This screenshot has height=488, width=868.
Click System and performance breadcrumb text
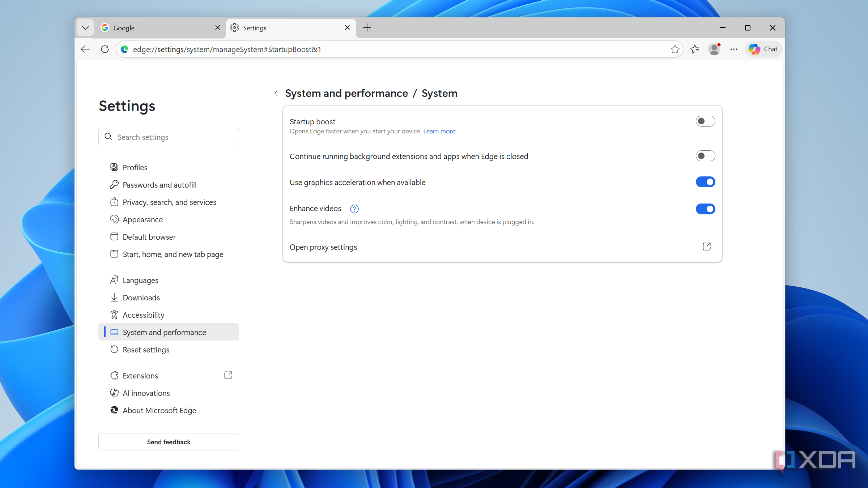click(346, 93)
